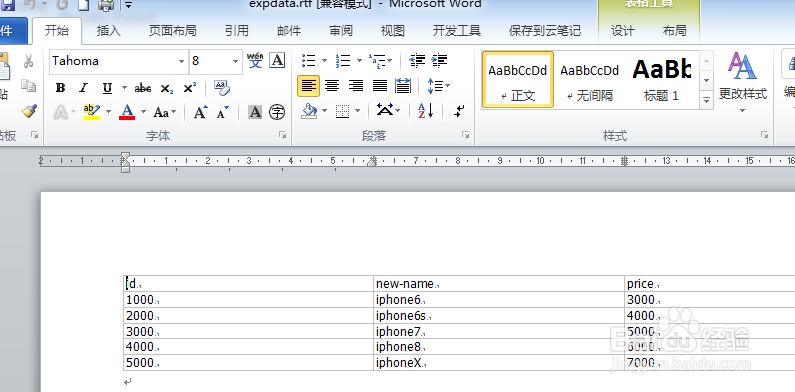
Task: Toggle subscript formatting
Action: (166, 88)
